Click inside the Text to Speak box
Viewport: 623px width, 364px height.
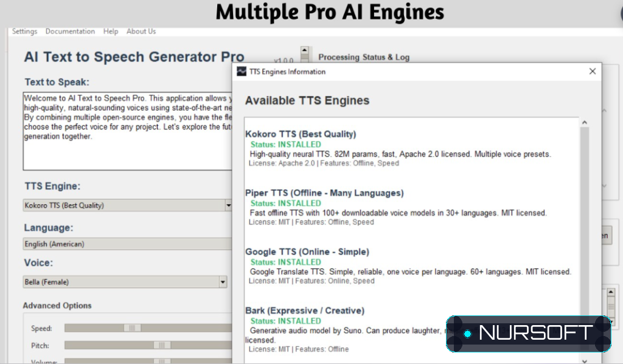point(128,131)
